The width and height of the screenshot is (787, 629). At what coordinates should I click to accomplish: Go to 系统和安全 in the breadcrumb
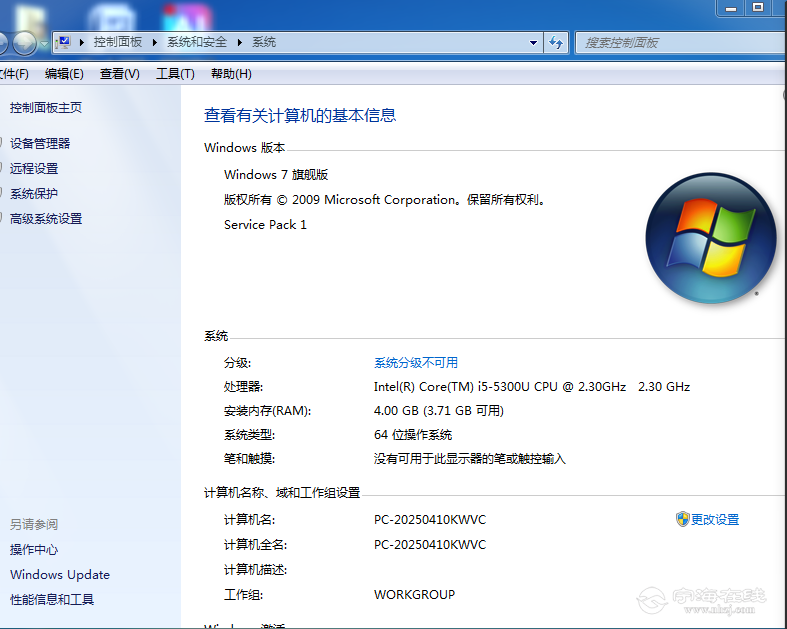click(197, 42)
